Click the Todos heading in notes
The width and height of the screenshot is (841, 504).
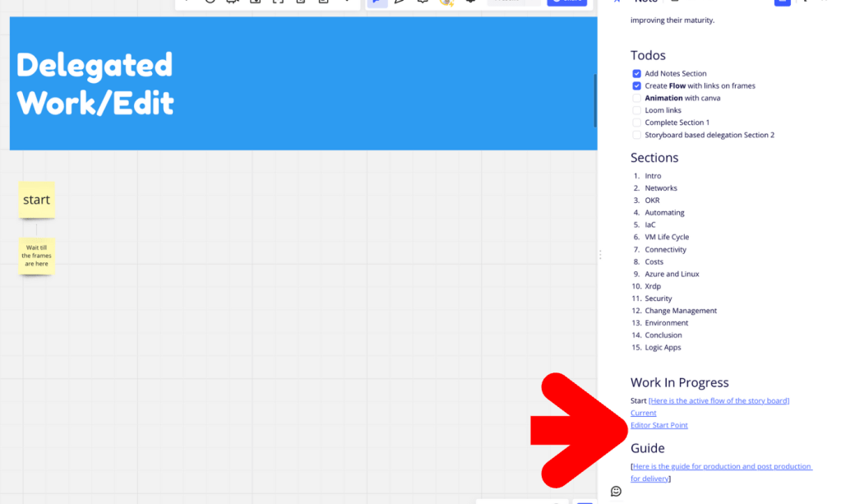(x=648, y=55)
